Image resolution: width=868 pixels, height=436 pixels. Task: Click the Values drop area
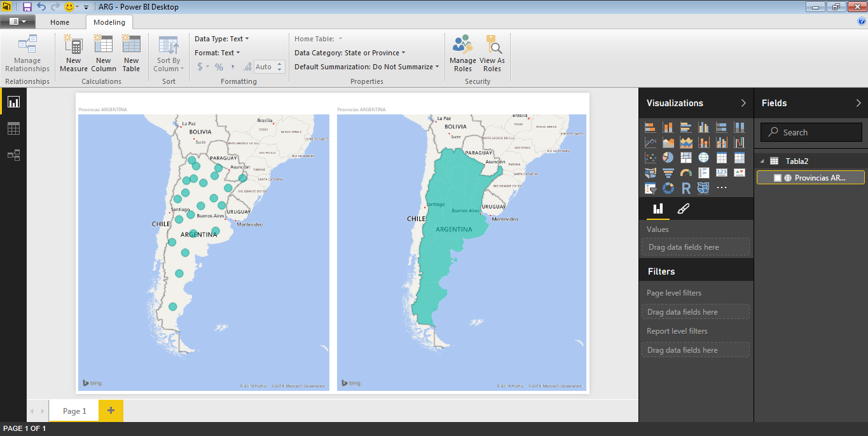pos(696,247)
